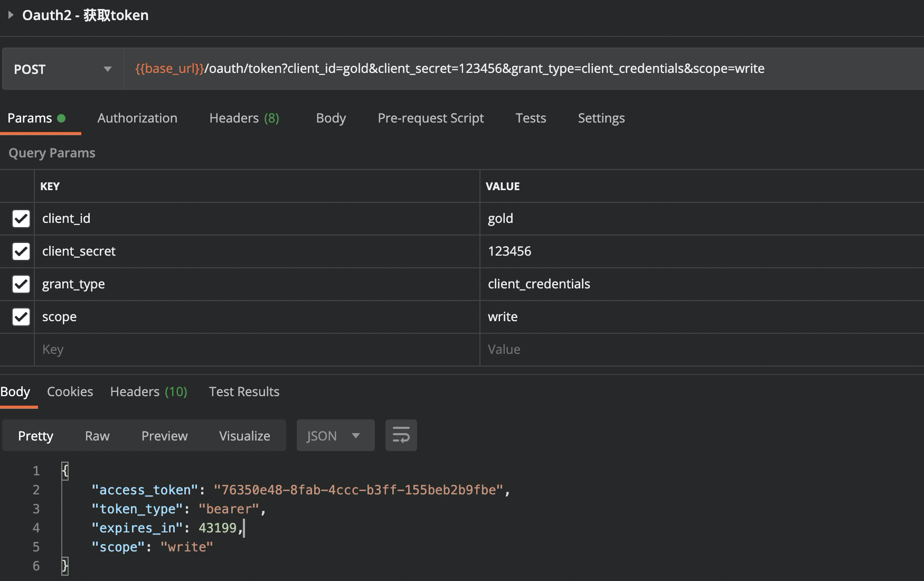Expand the Oauth2 request title triangle

tap(11, 15)
